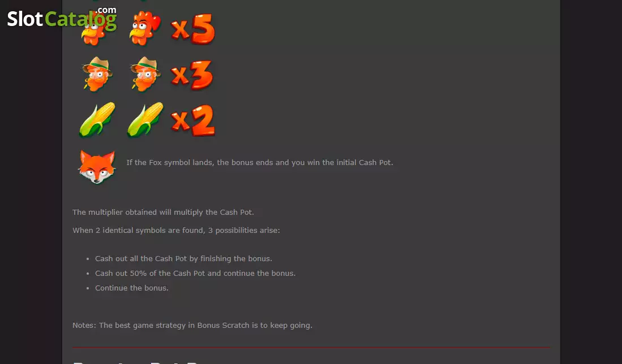This screenshot has width=622, height=364.
Task: Click the x5 multiplier graphic
Action: pyautogui.click(x=193, y=29)
